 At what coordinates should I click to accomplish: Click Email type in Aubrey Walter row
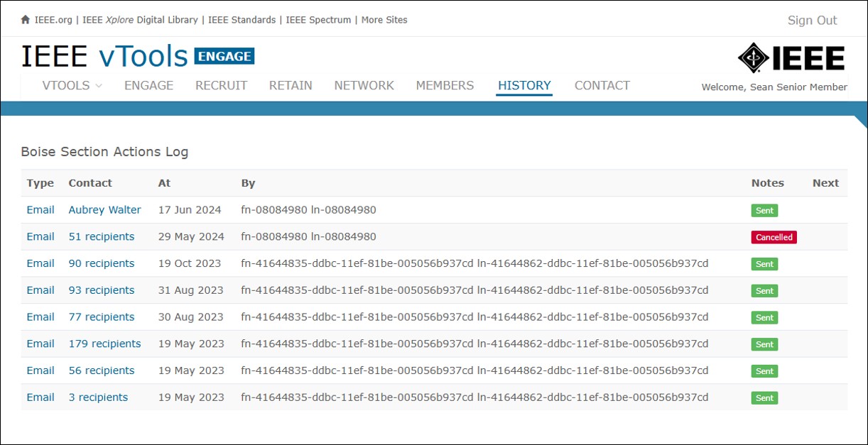coord(40,210)
